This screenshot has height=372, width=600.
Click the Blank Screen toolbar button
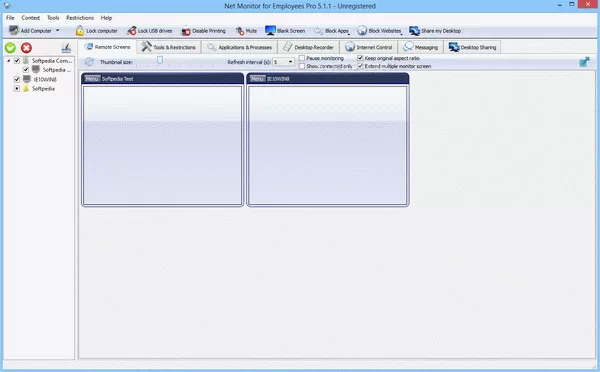(285, 31)
